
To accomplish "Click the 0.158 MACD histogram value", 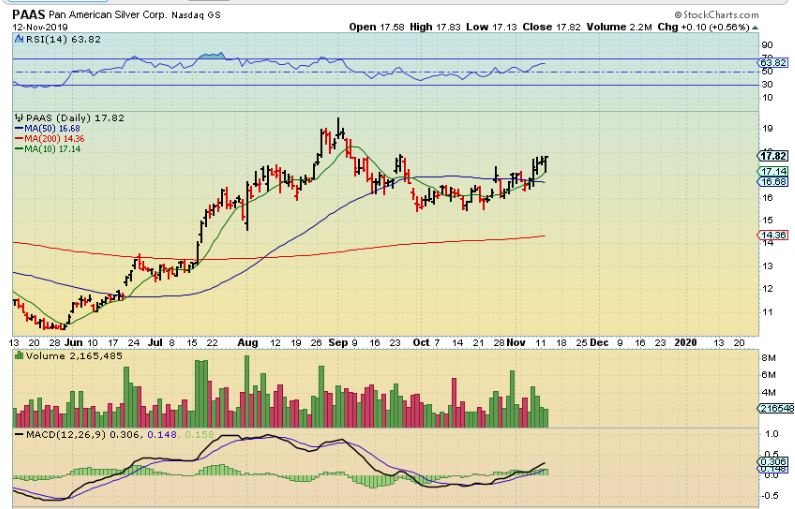I will (199, 434).
